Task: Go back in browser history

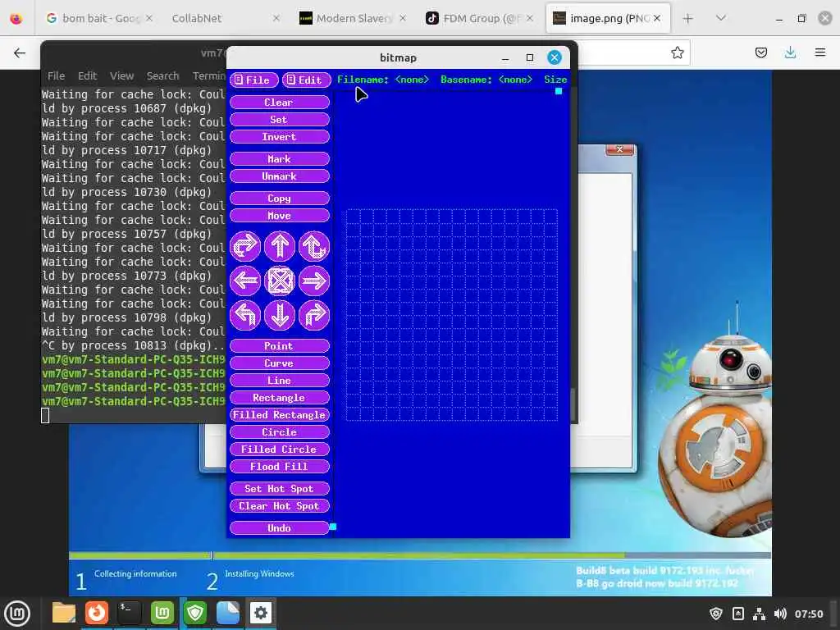Action: point(20,52)
